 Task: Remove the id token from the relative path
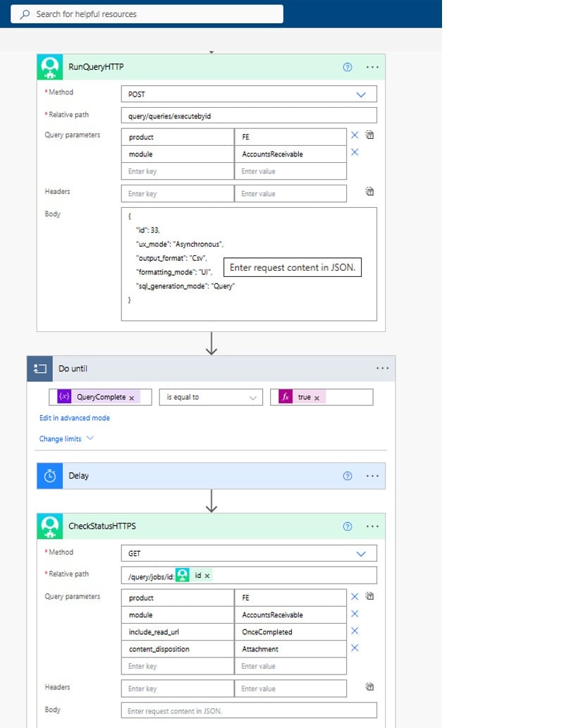[x=207, y=576]
